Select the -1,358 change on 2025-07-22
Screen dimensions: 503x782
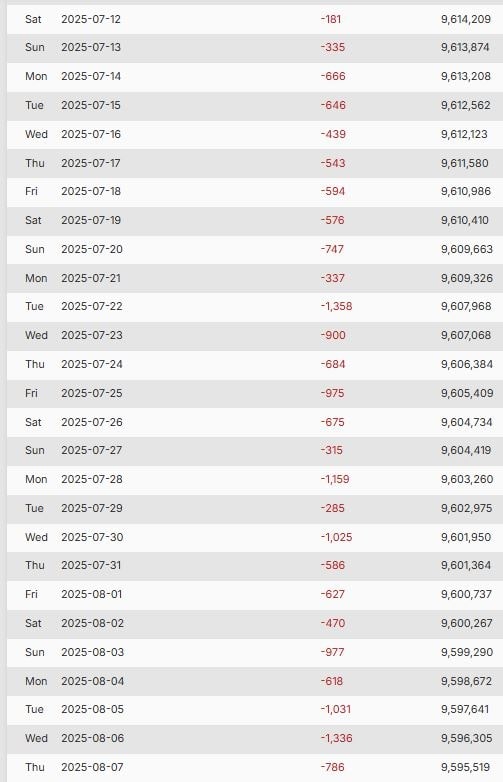point(336,306)
